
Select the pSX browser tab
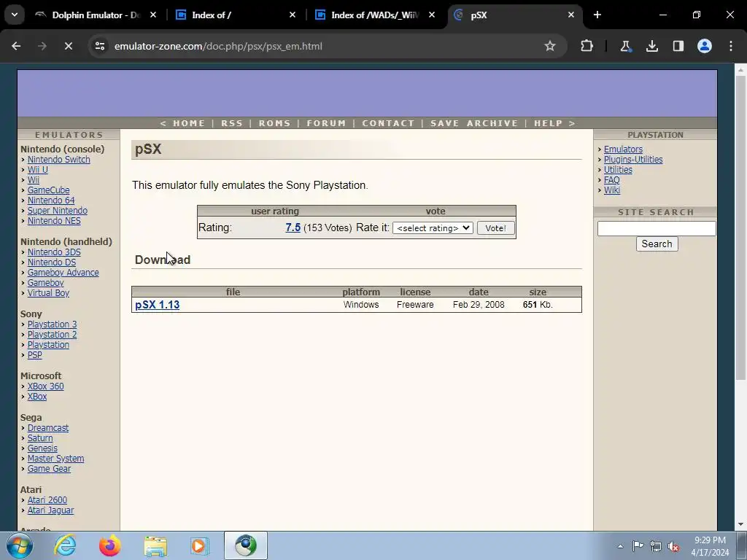514,15
